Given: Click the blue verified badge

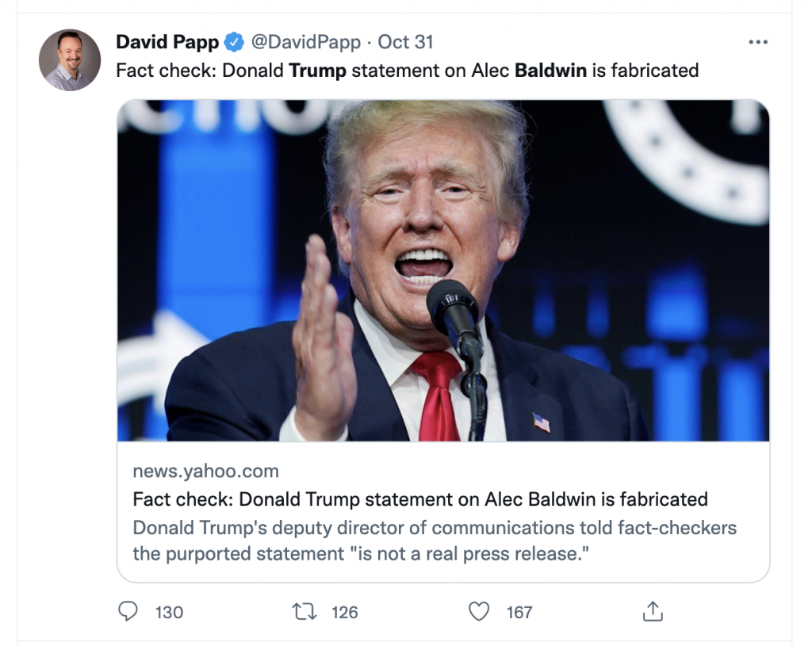Looking at the screenshot, I should click(234, 42).
